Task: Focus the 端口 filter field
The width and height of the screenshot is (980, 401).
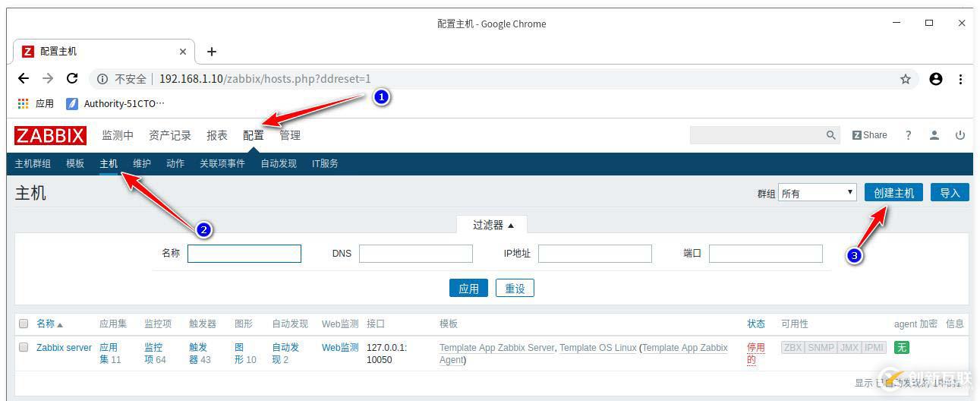Action: (766, 254)
